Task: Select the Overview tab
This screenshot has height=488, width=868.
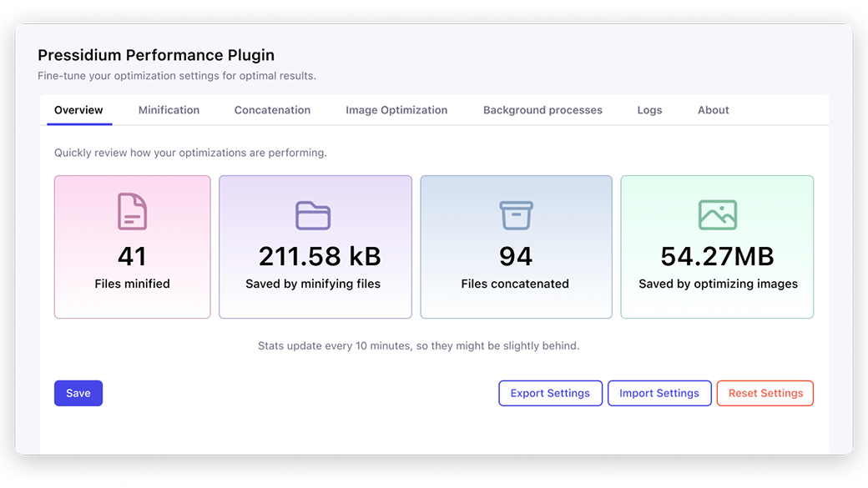Action: tap(78, 109)
